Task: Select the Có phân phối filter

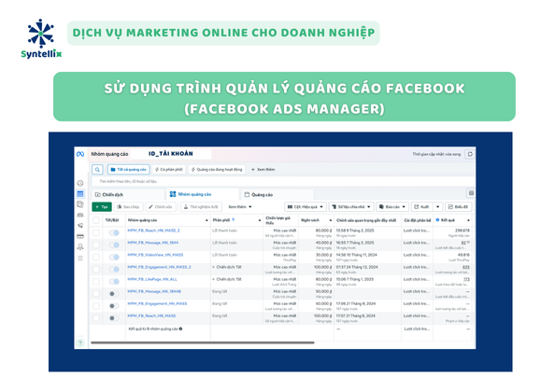Action: (169, 170)
